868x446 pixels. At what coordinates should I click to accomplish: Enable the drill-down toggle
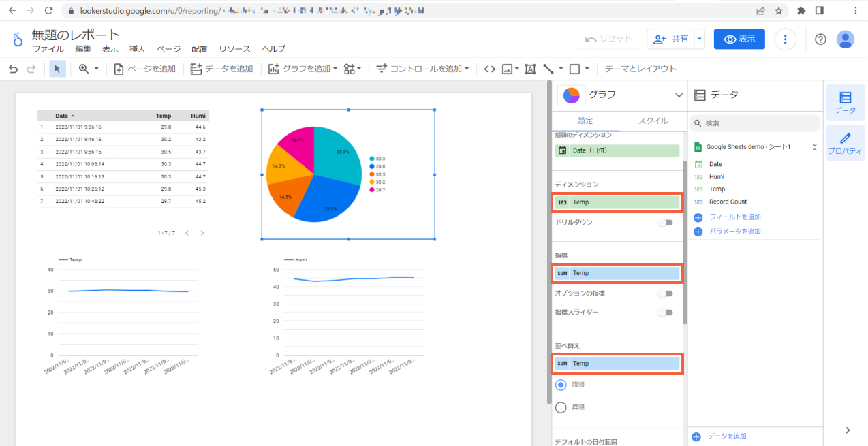(x=665, y=223)
